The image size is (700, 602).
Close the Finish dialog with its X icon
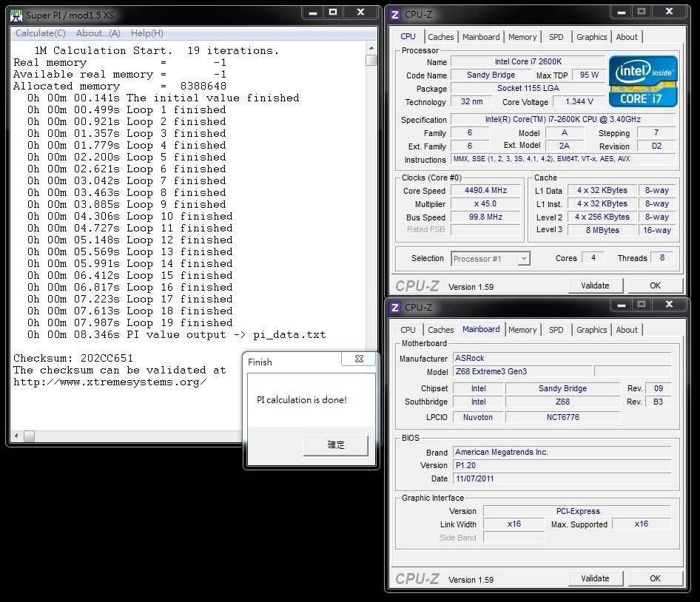coord(359,359)
